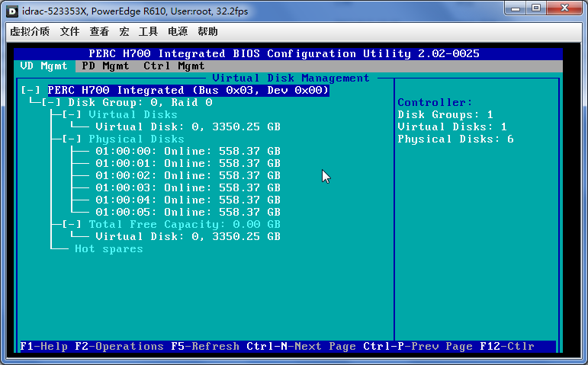Select Disk Group: 0, Raid 0 row

(x=140, y=102)
